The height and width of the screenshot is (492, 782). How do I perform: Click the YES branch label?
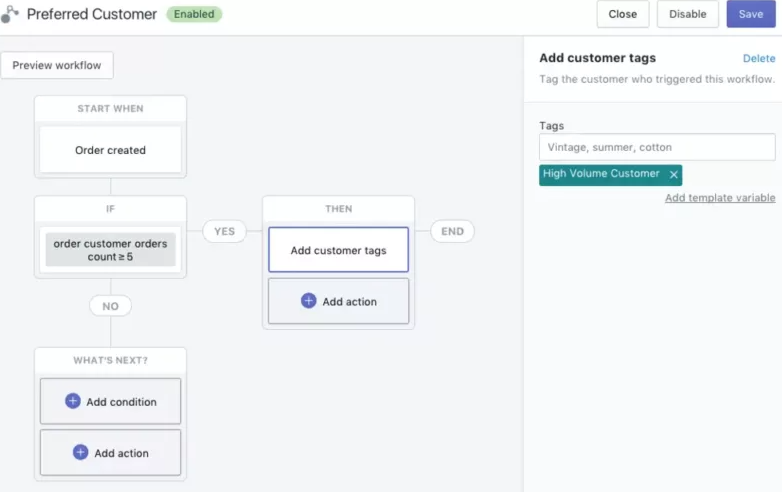point(224,231)
